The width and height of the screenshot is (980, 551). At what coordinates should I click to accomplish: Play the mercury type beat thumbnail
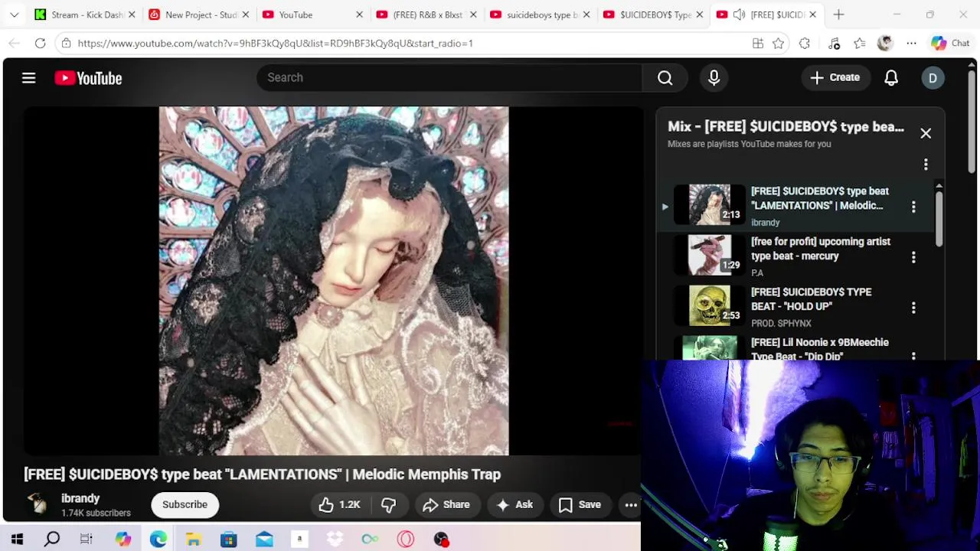tap(710, 255)
